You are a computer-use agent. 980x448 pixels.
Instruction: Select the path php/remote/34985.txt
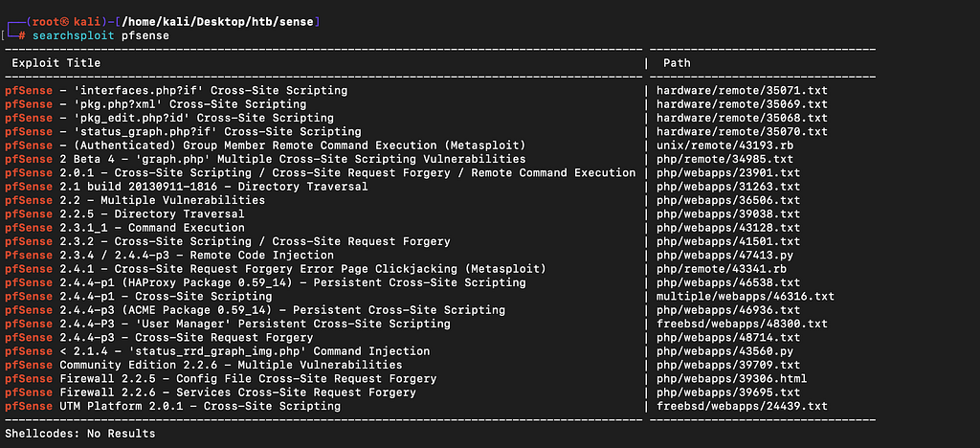[x=725, y=159]
